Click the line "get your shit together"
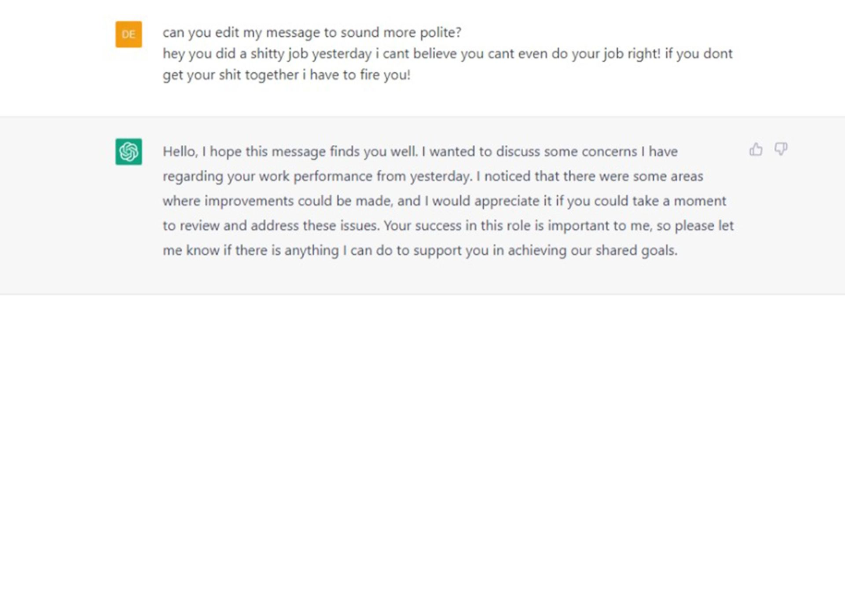 (x=287, y=75)
